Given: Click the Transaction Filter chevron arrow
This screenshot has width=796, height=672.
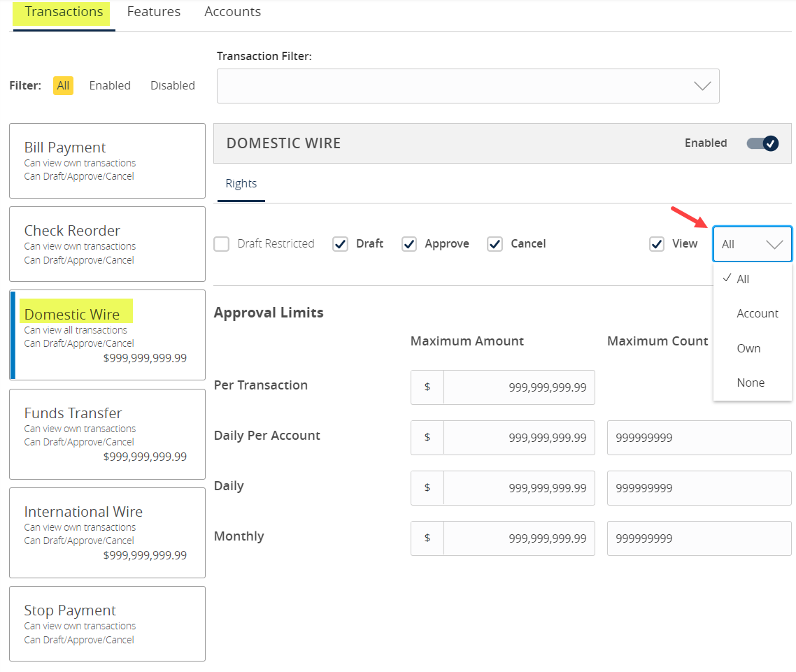Looking at the screenshot, I should (702, 86).
